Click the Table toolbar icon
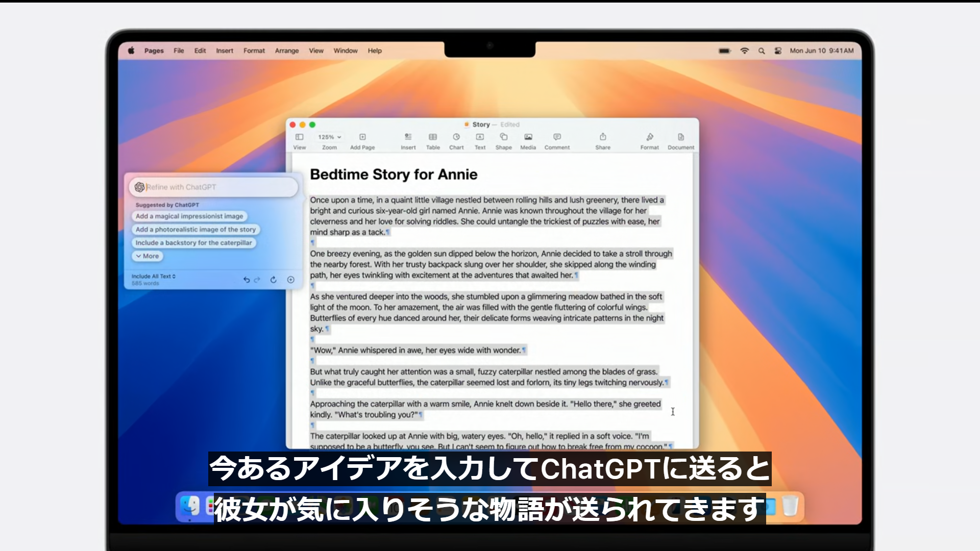 [433, 137]
